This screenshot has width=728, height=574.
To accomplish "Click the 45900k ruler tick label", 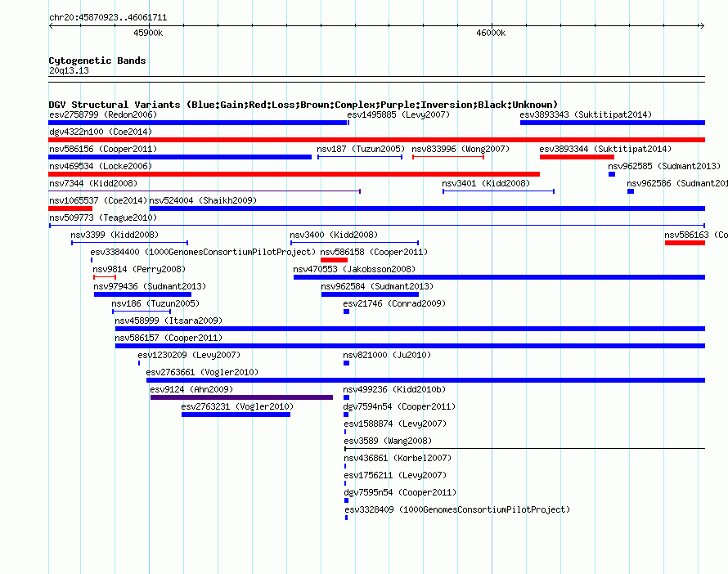I will (148, 33).
